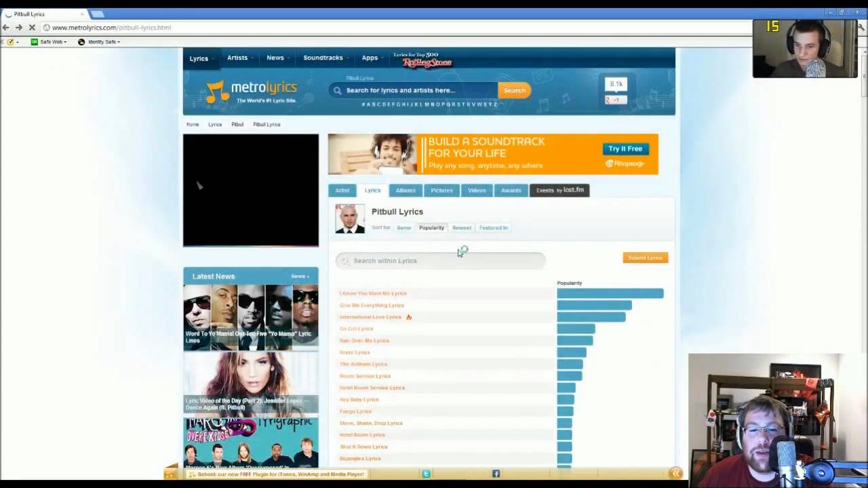This screenshot has width=868, height=488.
Task: Open the News link in Latest News
Action: tap(300, 277)
